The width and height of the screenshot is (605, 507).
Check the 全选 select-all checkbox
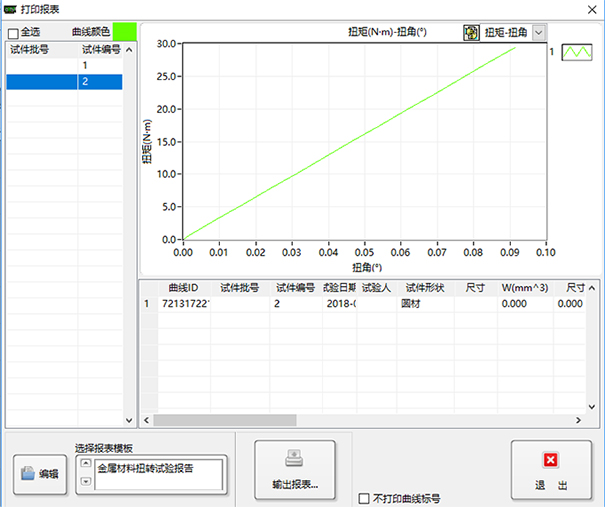pyautogui.click(x=13, y=33)
